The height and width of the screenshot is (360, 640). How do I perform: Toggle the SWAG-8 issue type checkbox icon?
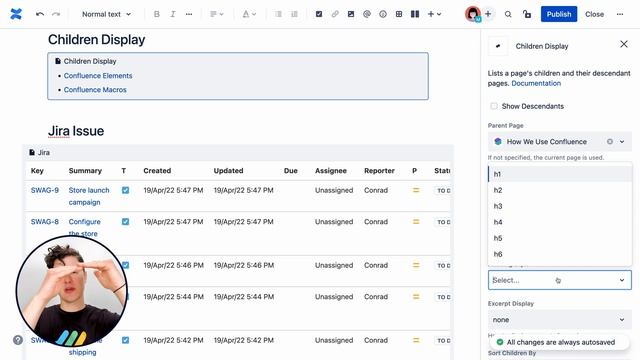click(125, 222)
